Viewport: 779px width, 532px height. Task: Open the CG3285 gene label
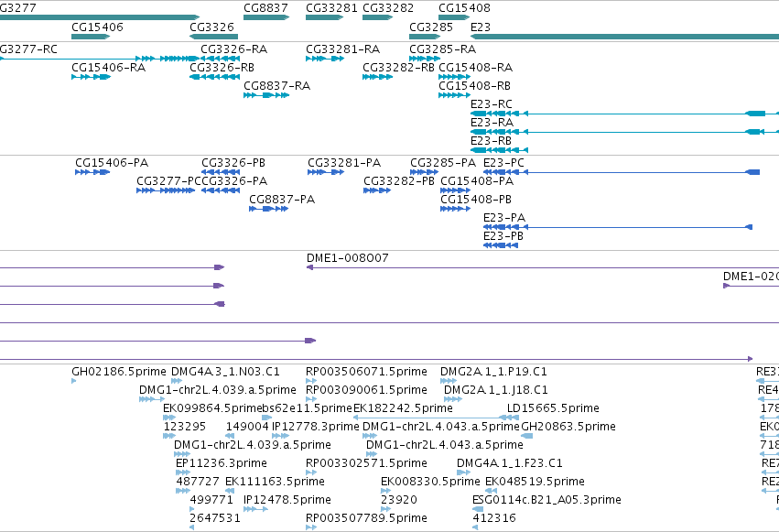(431, 27)
